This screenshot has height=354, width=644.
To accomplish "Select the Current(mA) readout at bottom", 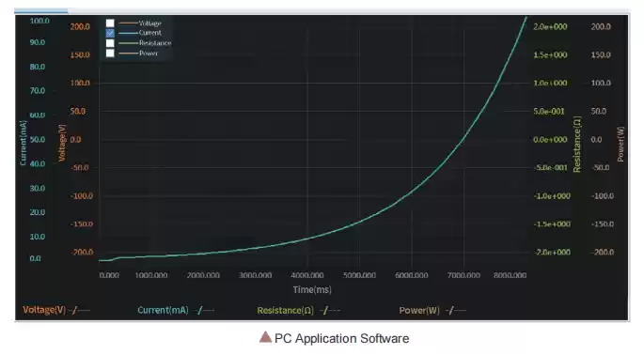I will (x=176, y=311).
